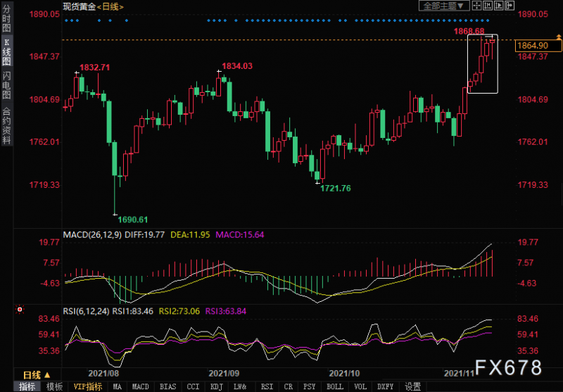Click the rightmost exit-arrow icon in top toolbar

[510, 6]
